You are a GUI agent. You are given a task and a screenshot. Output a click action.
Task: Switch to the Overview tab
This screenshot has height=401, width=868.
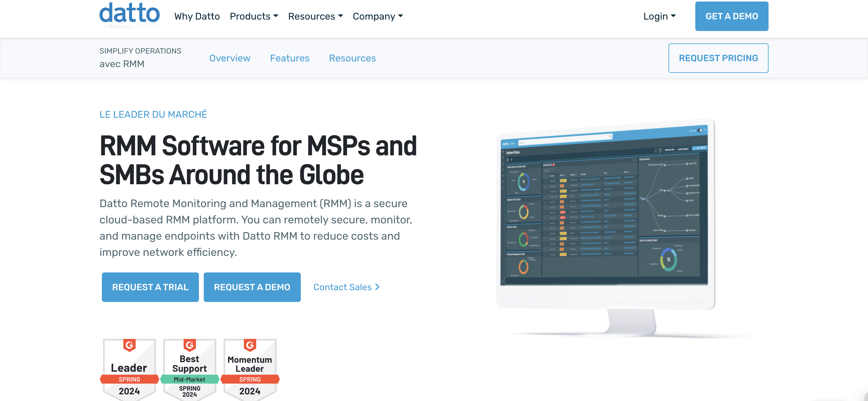point(229,58)
